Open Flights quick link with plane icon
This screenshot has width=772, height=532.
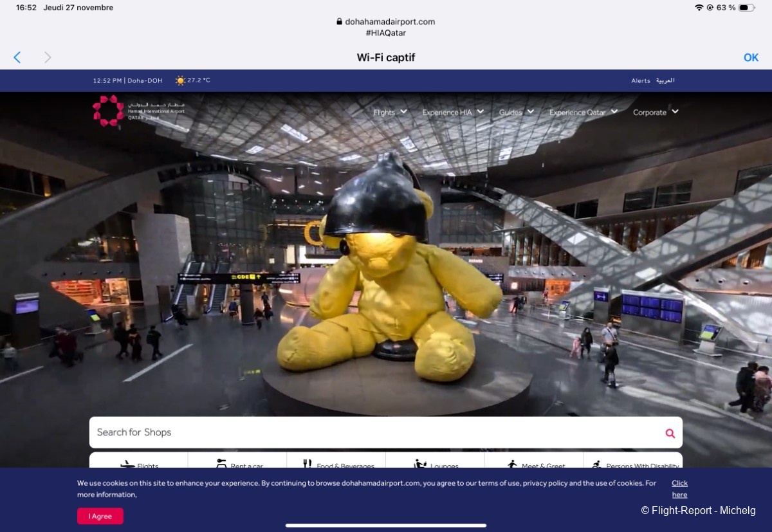pyautogui.click(x=139, y=464)
